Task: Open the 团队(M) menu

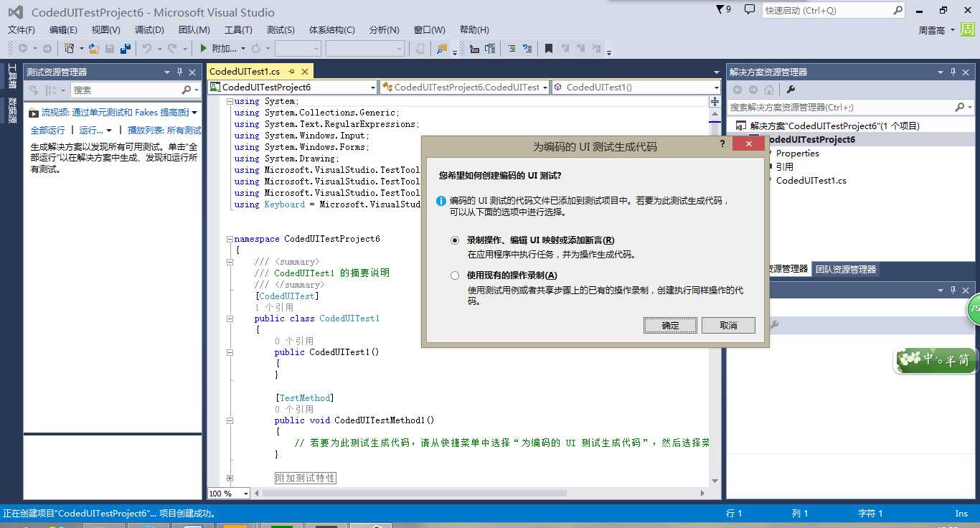Action: 194,30
